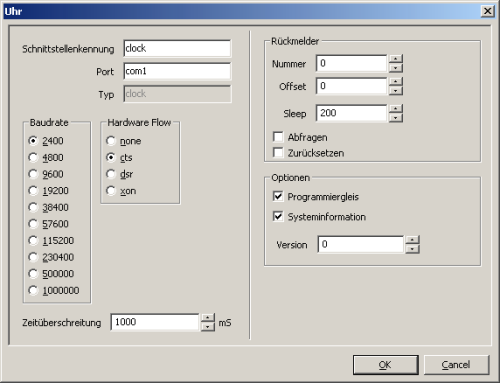500x383 pixels.
Task: Increase the Version spinner value
Action: [x=412, y=240]
